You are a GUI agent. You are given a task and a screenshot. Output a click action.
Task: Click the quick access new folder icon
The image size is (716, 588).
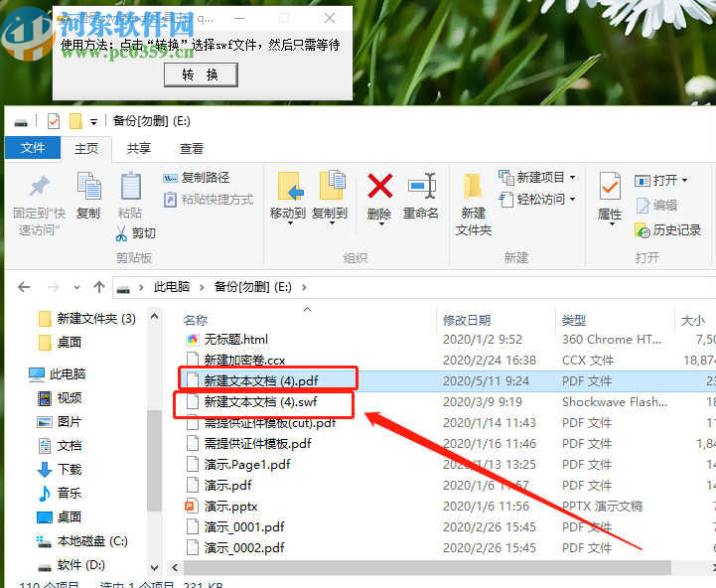[x=75, y=121]
